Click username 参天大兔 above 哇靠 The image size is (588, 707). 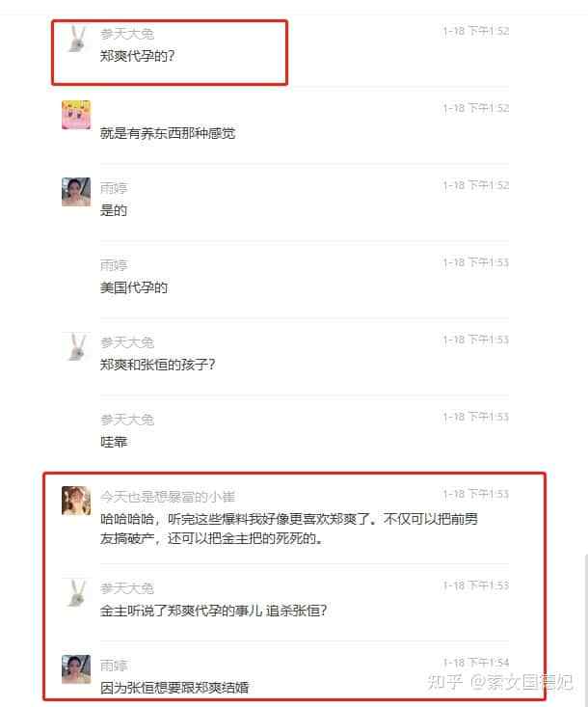[127, 420]
